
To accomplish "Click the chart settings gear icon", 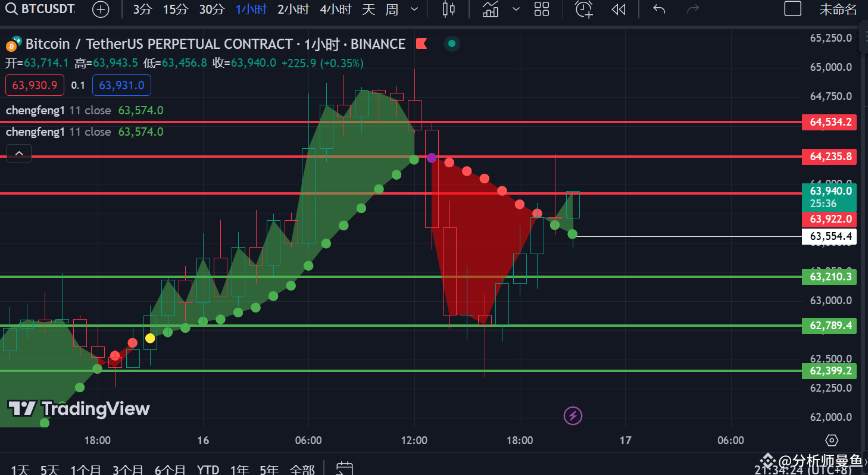I will (x=831, y=440).
